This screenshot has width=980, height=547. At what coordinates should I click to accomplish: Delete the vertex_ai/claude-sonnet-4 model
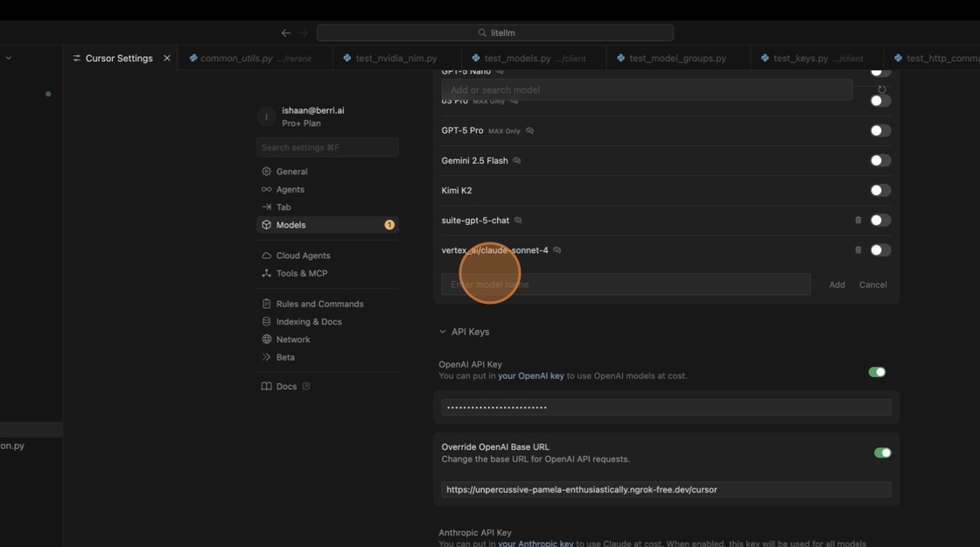pyautogui.click(x=857, y=250)
